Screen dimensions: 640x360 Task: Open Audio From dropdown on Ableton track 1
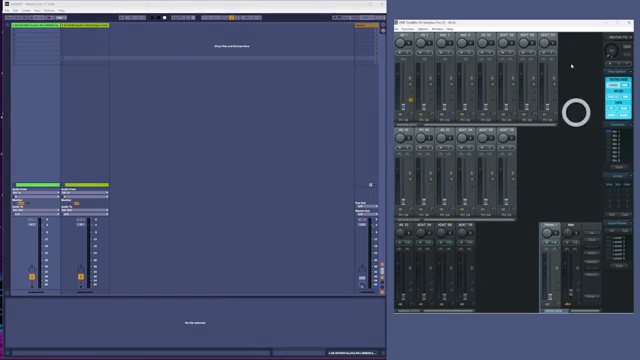click(36, 193)
